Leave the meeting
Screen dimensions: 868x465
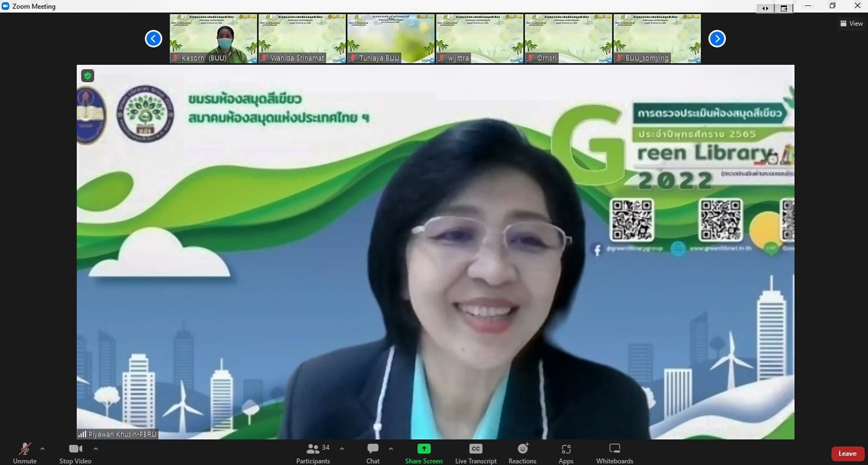(x=847, y=453)
